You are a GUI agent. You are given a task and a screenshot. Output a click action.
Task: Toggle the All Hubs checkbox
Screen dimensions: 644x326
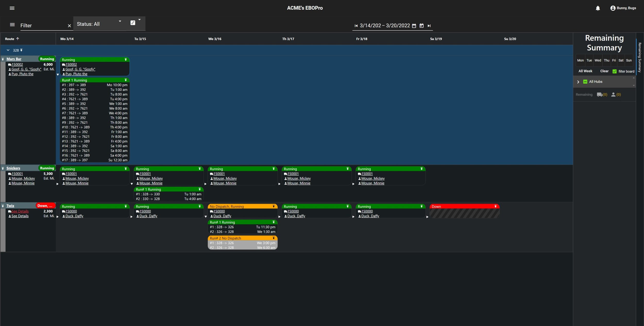[x=585, y=82]
